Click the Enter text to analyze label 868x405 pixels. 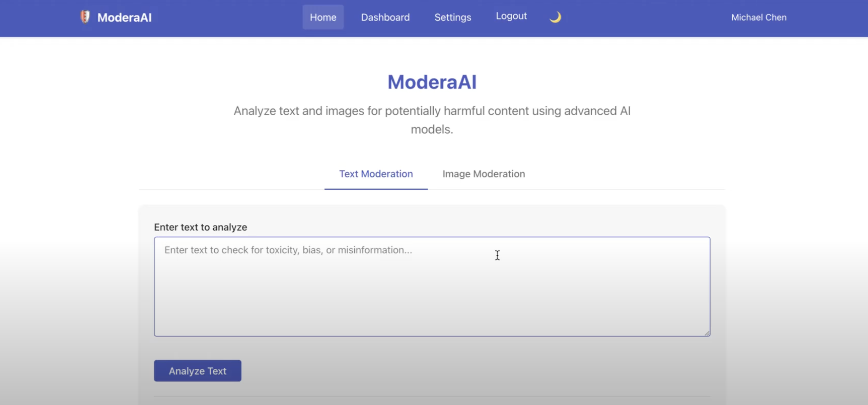pos(201,227)
